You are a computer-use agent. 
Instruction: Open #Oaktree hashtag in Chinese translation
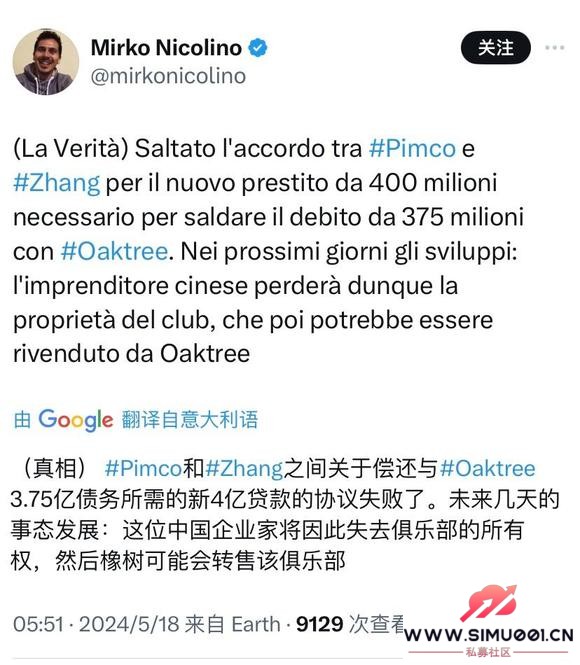pyautogui.click(x=488, y=469)
